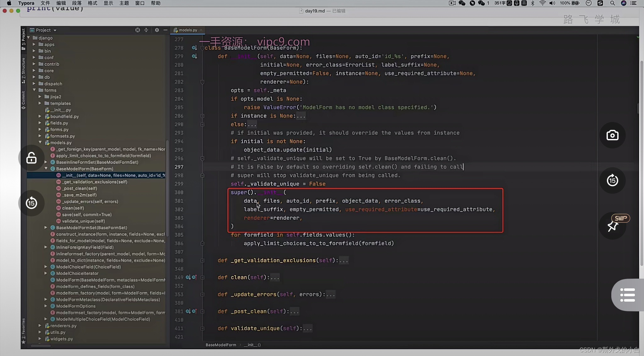Click the camera/screenshot icon on right panel
The image size is (644, 356).
tap(613, 135)
